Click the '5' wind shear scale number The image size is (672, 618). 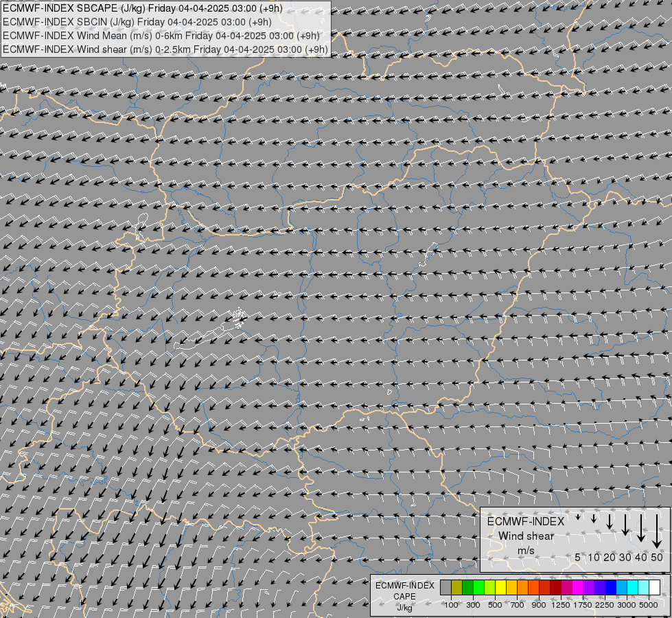[x=578, y=557]
